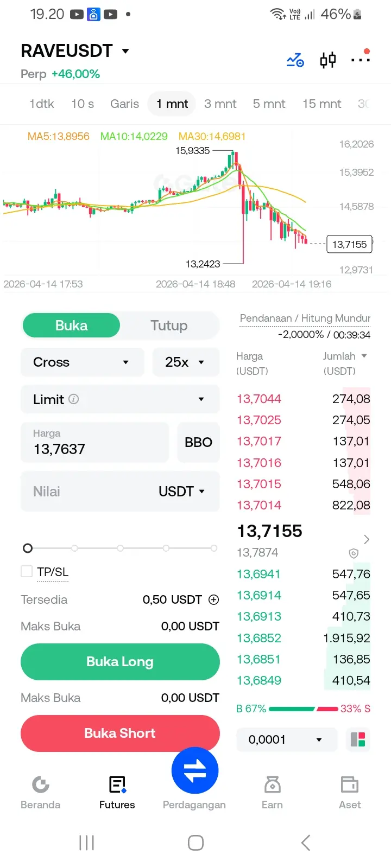Tap the blue swap trade floating button
This screenshot has height=868, width=391.
coord(195,770)
